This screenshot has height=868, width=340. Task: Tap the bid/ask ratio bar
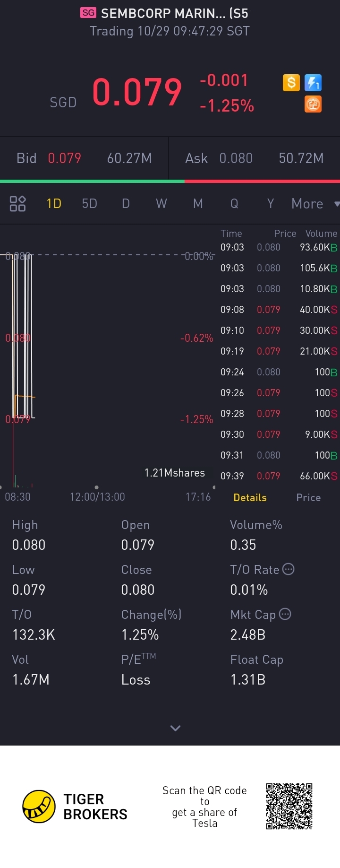coord(170,181)
